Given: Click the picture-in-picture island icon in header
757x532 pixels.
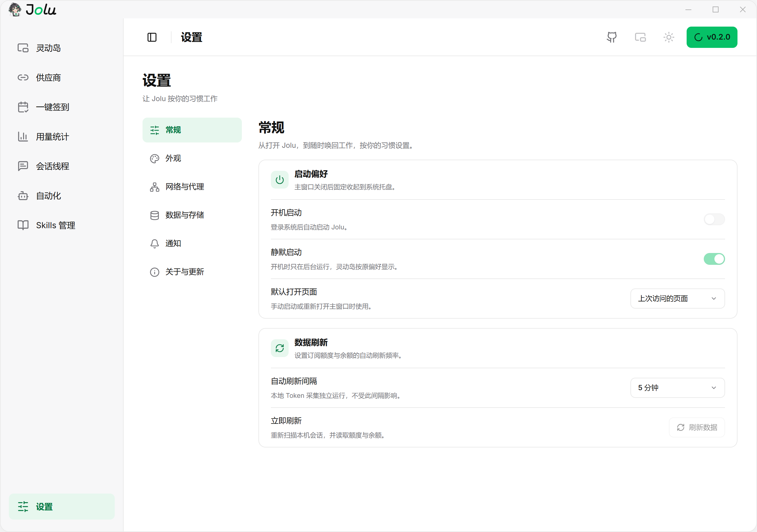Looking at the screenshot, I should [640, 37].
